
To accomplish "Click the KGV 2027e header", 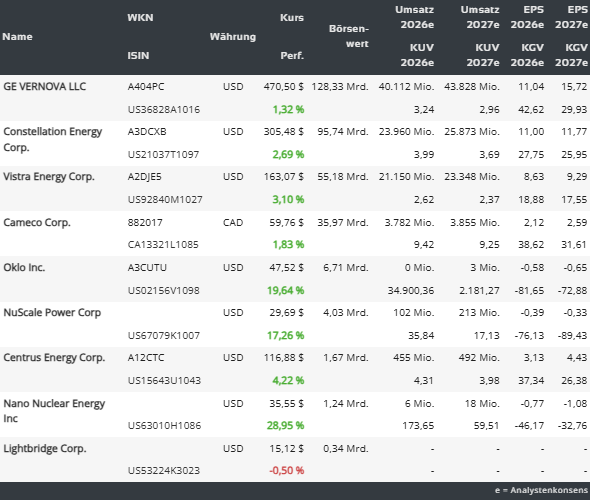I will click(x=571, y=55).
